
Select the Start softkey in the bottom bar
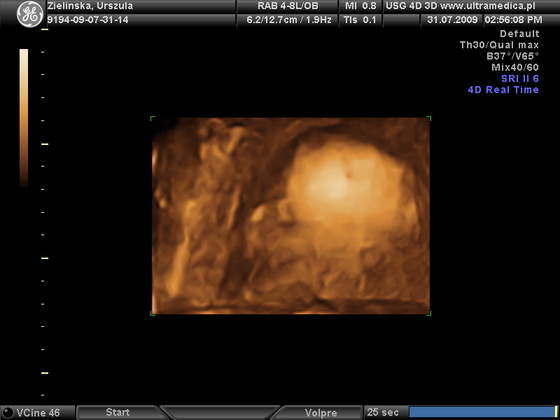tap(118, 412)
